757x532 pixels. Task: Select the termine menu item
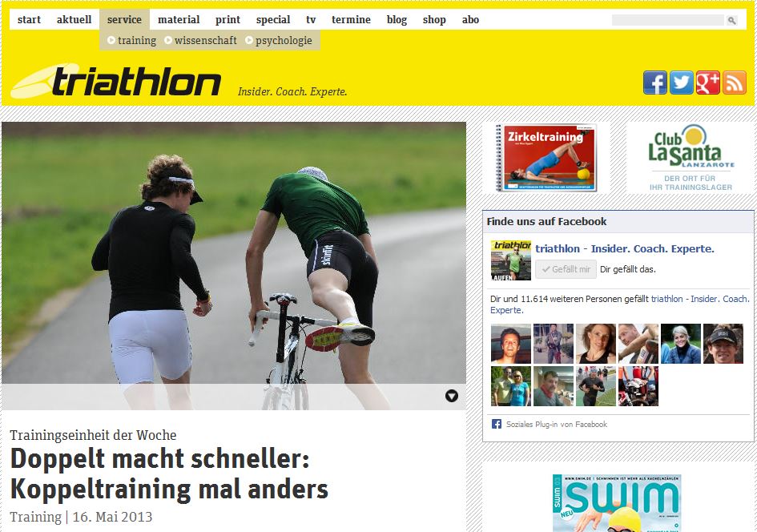[351, 20]
